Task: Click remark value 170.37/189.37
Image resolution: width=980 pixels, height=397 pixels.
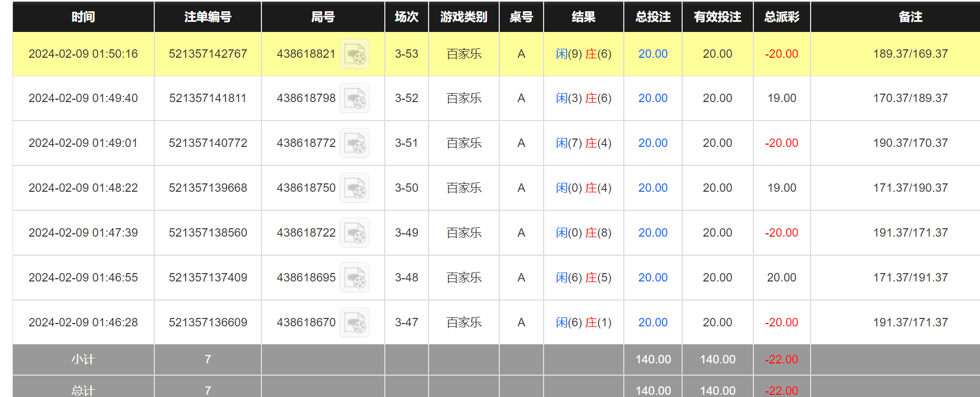Action: click(x=910, y=98)
